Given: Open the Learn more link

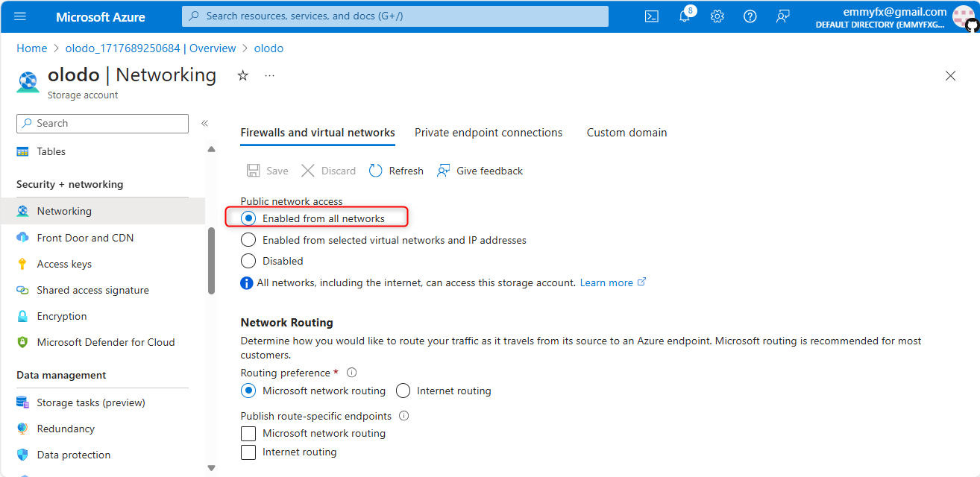Looking at the screenshot, I should point(606,282).
